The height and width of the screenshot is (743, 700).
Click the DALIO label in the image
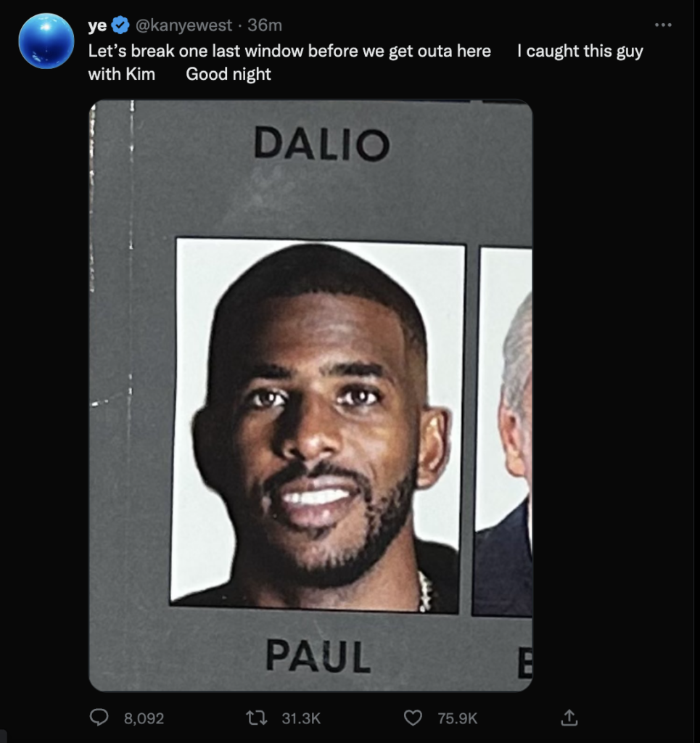(x=321, y=144)
